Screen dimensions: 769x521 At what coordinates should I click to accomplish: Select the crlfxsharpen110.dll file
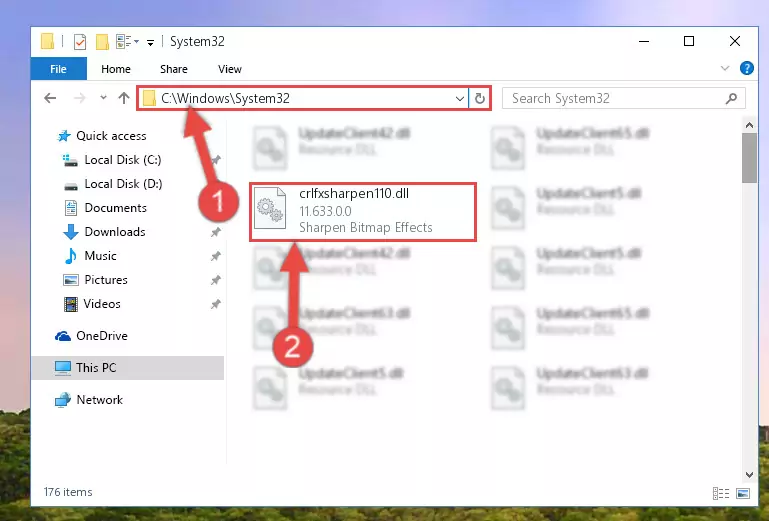363,212
